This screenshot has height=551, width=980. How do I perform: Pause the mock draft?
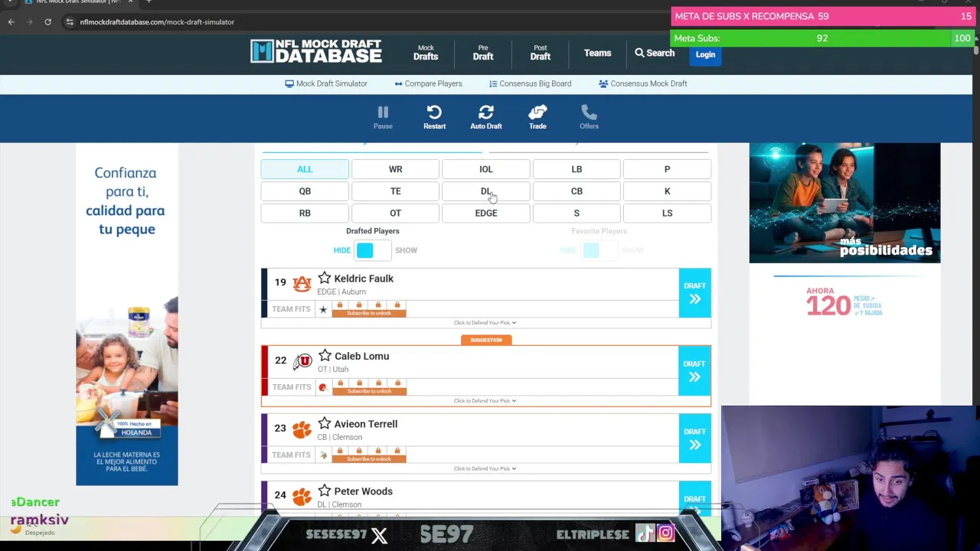pos(383,117)
